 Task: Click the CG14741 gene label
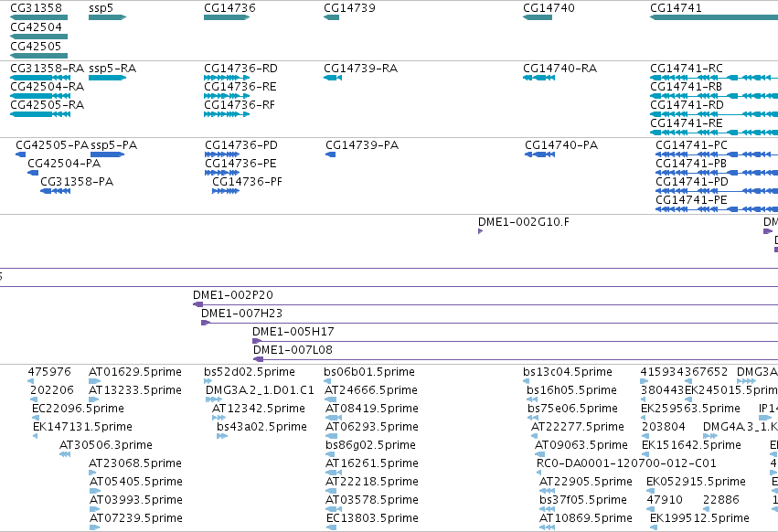pos(676,8)
